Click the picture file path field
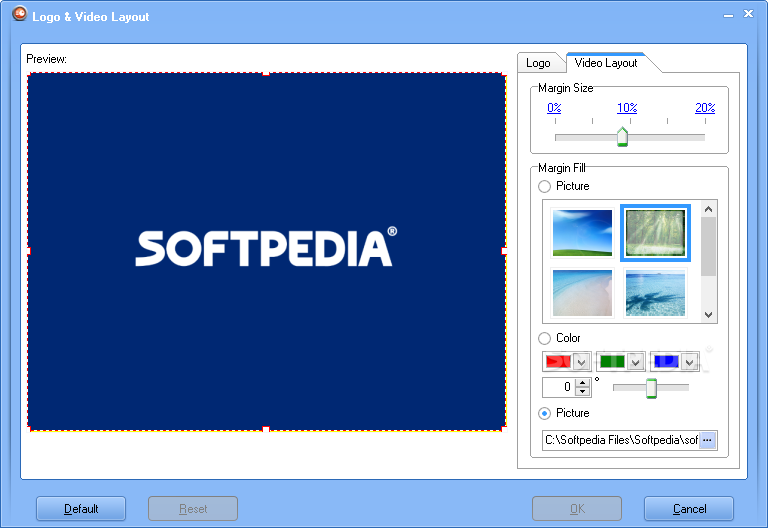 (x=621, y=440)
